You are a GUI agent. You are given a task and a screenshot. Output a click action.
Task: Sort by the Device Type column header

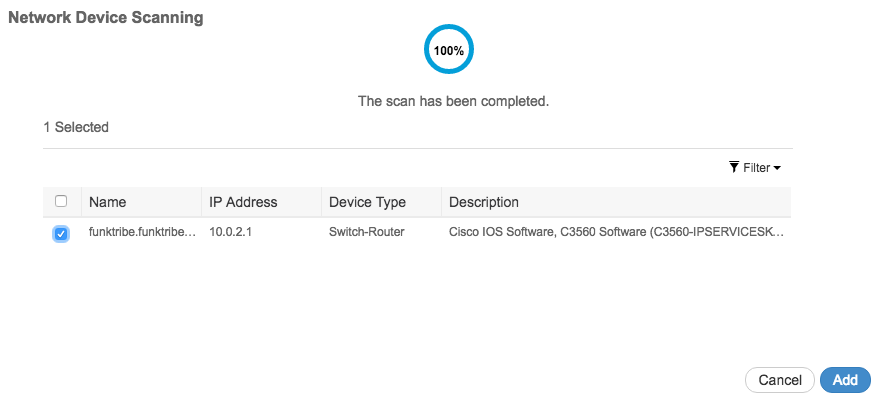pyautogui.click(x=367, y=202)
